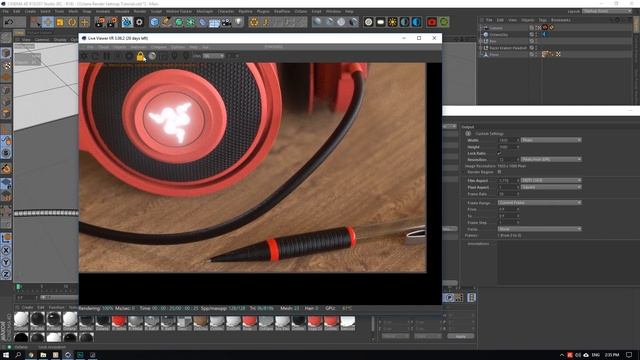Click the Camera object icon
This screenshot has width=640, height=360.
pyautogui.click(x=227, y=22)
